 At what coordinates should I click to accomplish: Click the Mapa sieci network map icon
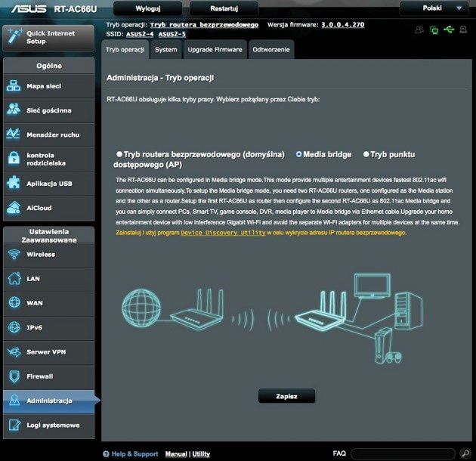coord(14,86)
